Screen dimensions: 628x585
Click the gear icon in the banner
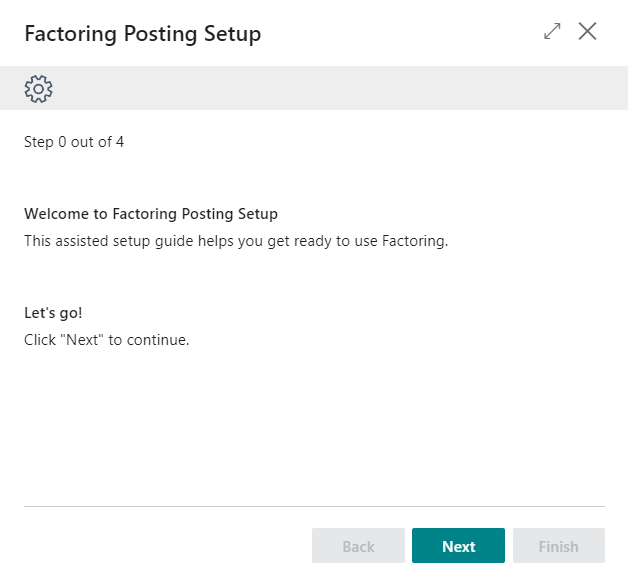pos(38,89)
